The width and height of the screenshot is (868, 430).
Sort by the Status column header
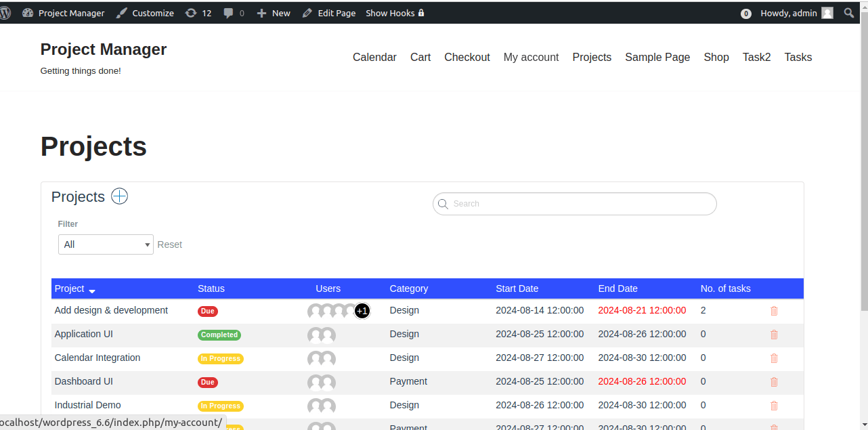click(211, 288)
